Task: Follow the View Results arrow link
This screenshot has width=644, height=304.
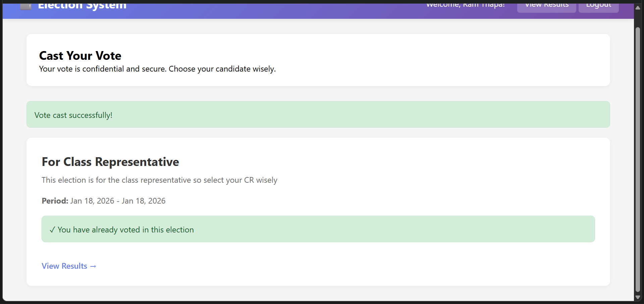Action: [69, 266]
